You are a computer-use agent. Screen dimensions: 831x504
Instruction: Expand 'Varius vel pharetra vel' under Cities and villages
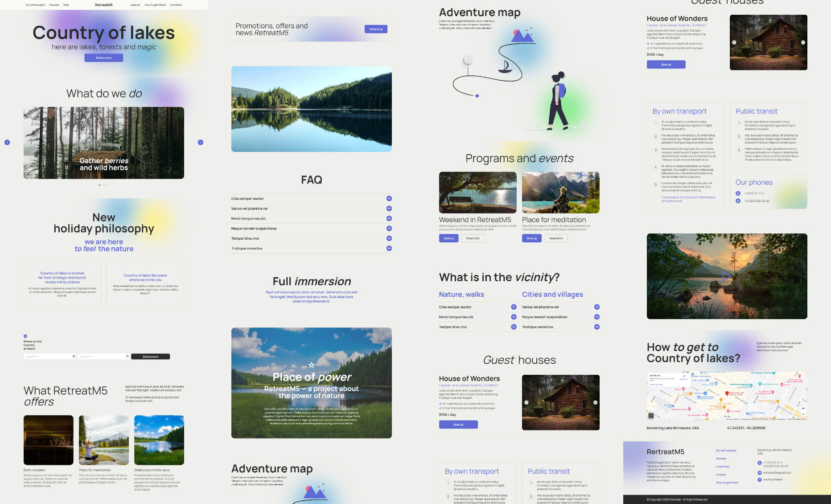click(x=597, y=307)
